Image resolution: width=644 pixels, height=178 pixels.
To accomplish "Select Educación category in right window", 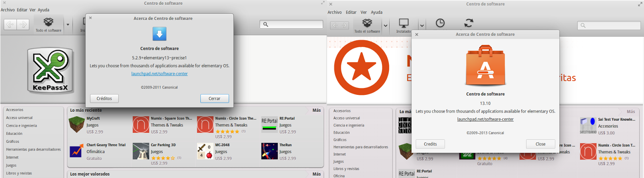I will (x=342, y=132).
